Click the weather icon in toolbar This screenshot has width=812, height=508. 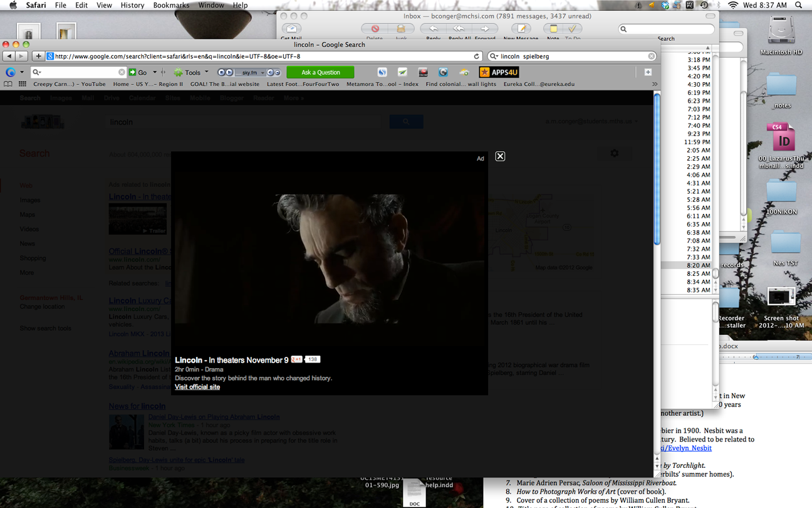pyautogui.click(x=464, y=72)
